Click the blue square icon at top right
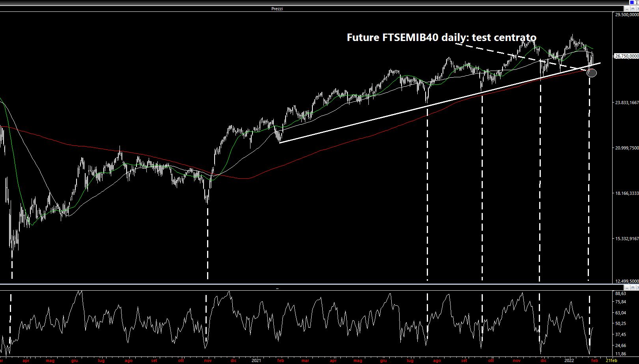 [632, 2]
